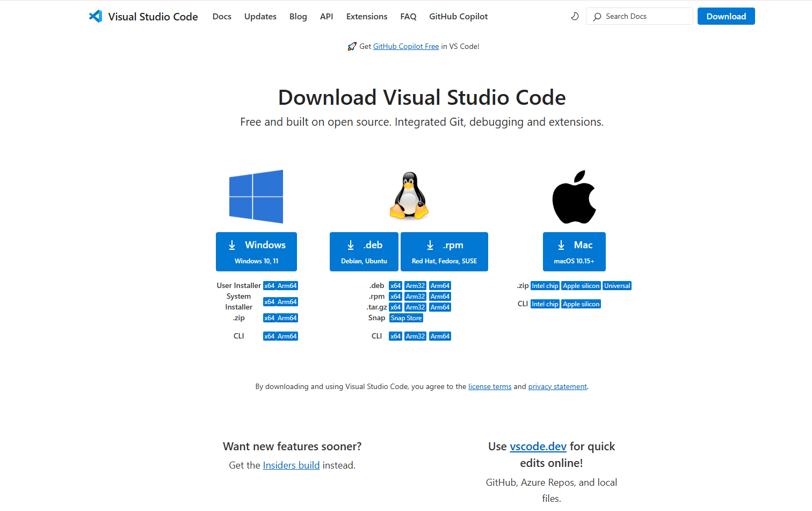Select Arm64 for Windows .zip
The image size is (812, 511).
pyautogui.click(x=287, y=318)
